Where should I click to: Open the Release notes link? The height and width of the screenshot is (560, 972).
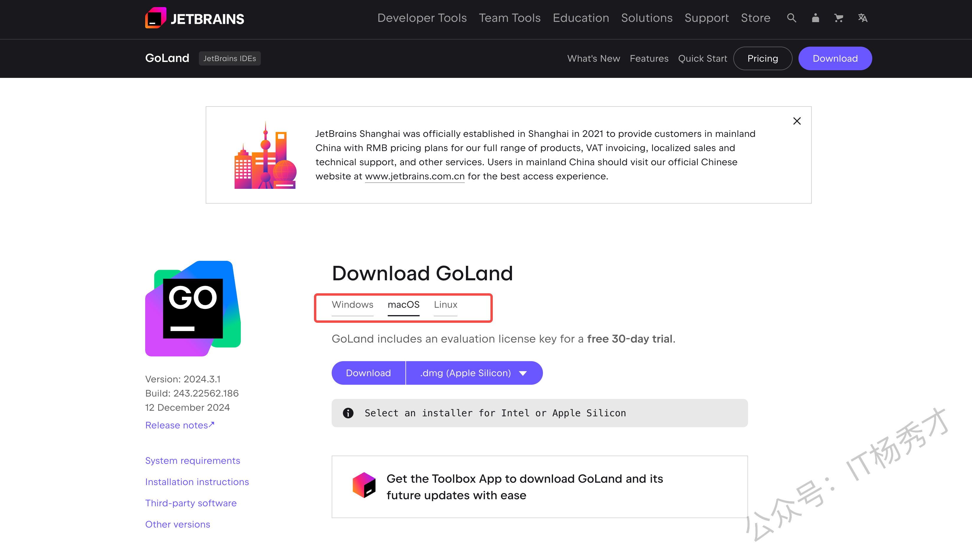(x=180, y=425)
